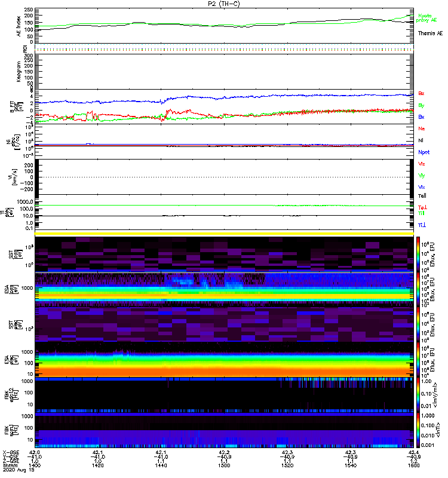Select the blue Npot legend label
This screenshot has width=448, height=478.
click(424, 152)
